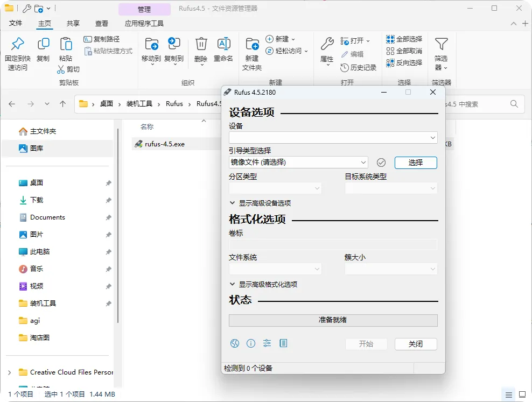Open 下载 in the sidebar

[36, 200]
